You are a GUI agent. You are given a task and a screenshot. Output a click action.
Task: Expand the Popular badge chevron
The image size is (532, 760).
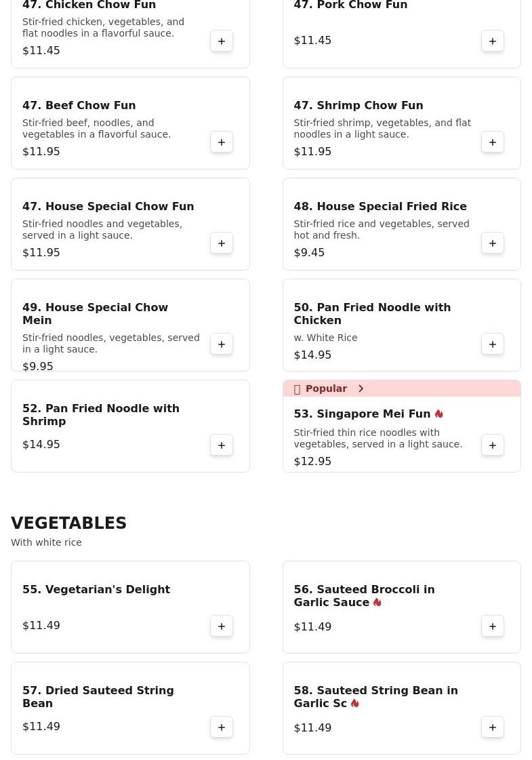pyautogui.click(x=361, y=388)
